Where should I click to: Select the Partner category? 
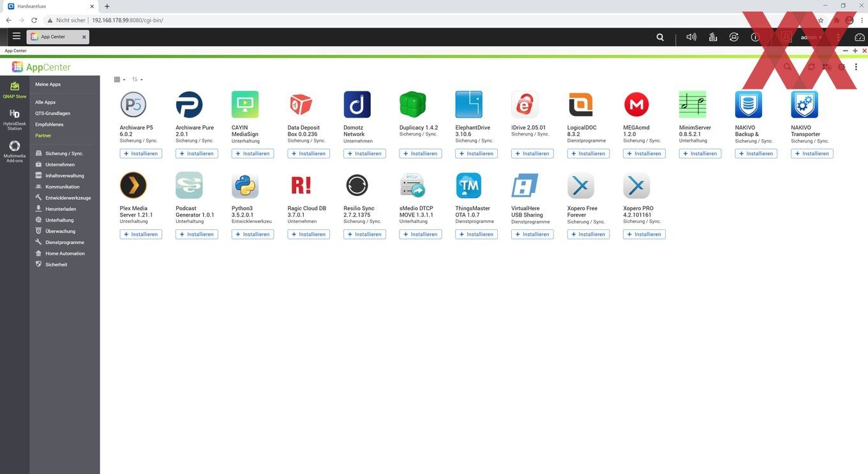coord(43,135)
